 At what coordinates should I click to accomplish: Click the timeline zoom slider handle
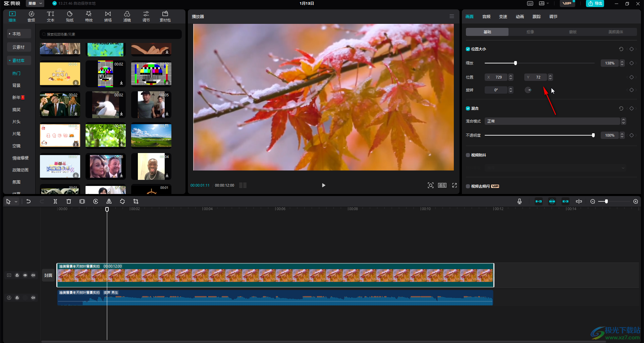[606, 201]
